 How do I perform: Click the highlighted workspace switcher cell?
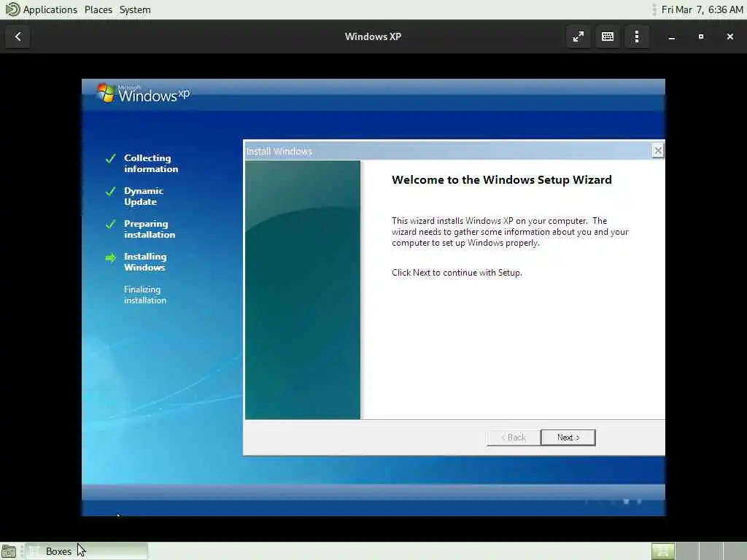point(662,551)
